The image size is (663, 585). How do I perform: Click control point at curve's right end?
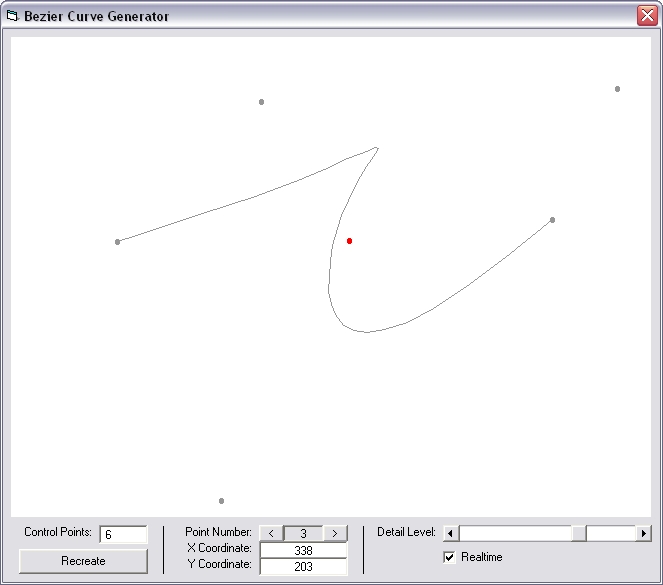click(x=552, y=220)
